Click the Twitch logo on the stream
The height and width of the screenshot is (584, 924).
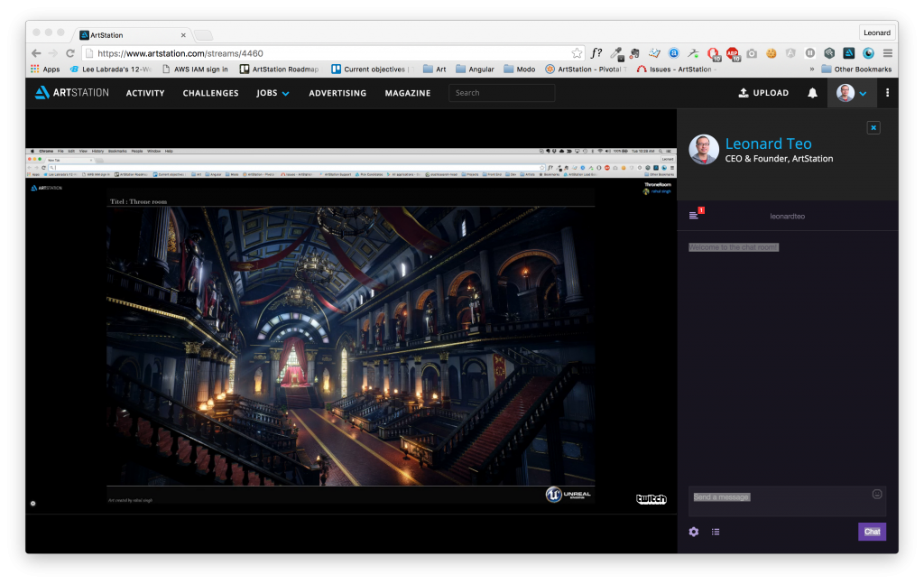(x=651, y=498)
